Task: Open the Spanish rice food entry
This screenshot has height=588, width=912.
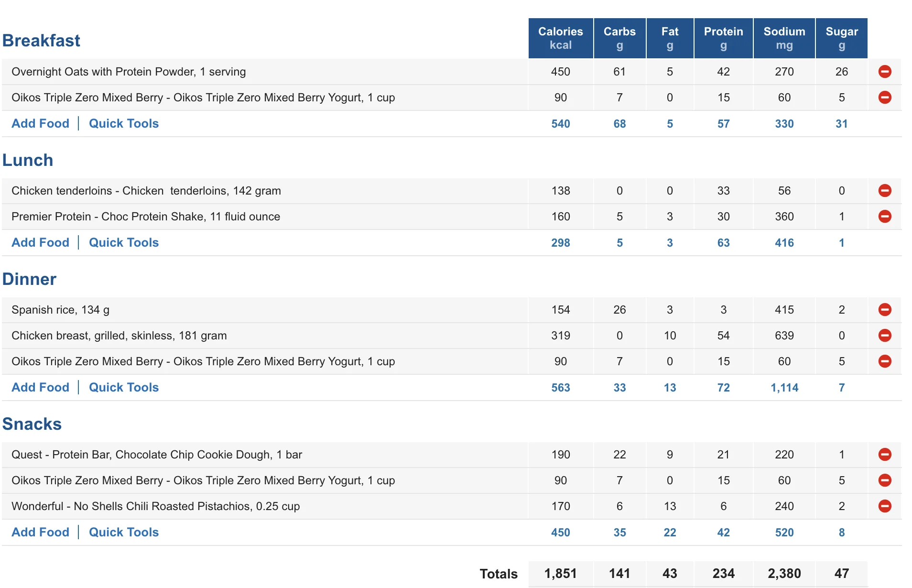Action: (x=61, y=310)
